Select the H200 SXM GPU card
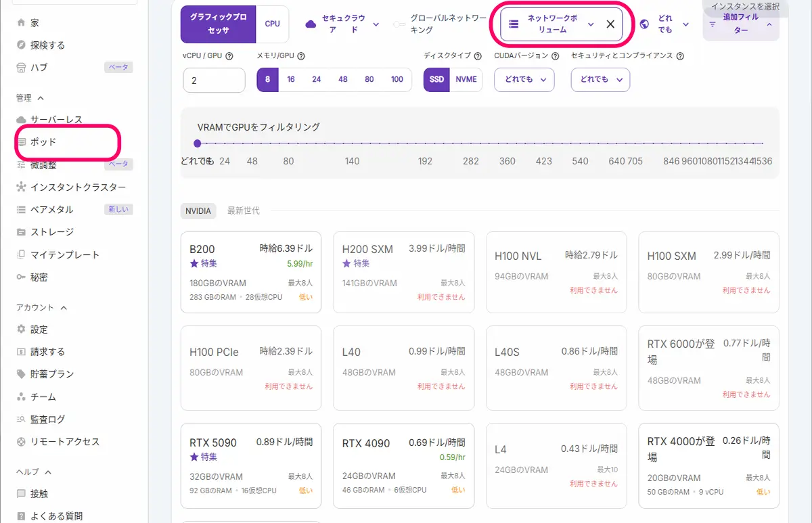Image resolution: width=812 pixels, height=523 pixels. pyautogui.click(x=404, y=273)
